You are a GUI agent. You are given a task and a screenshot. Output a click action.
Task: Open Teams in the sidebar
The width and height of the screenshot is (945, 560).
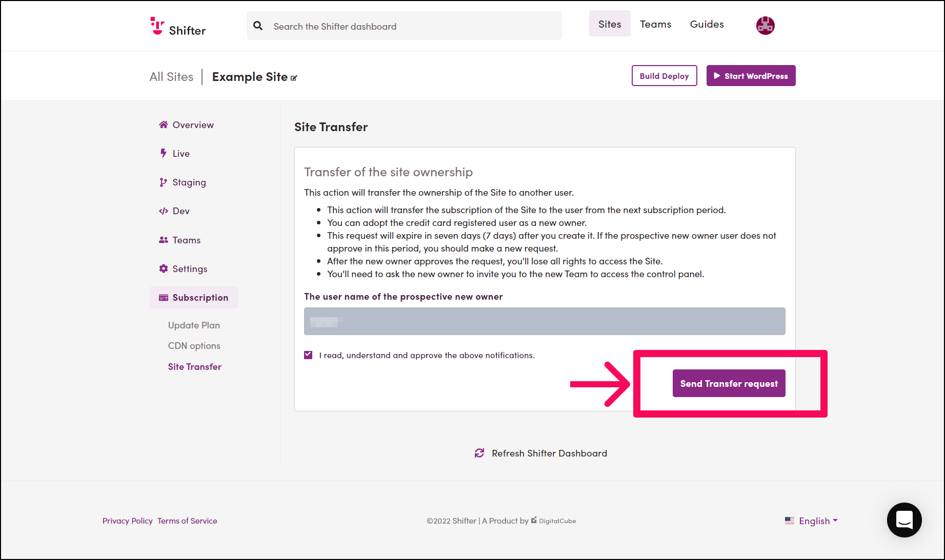tap(180, 240)
